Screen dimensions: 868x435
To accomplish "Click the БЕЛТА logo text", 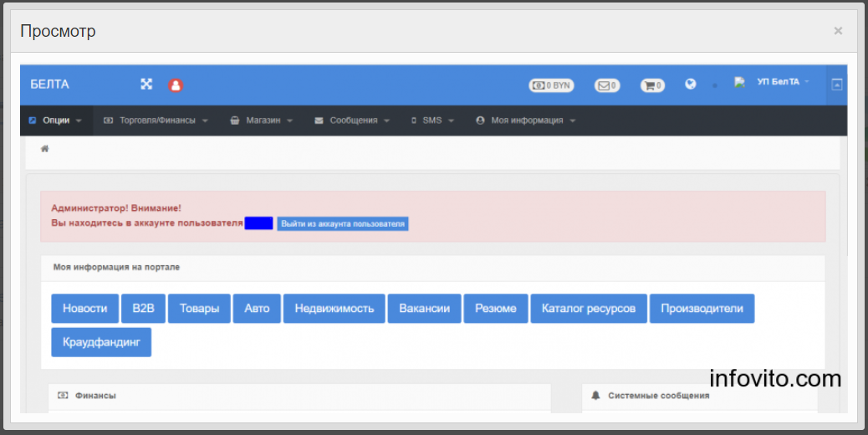I will 50,84.
